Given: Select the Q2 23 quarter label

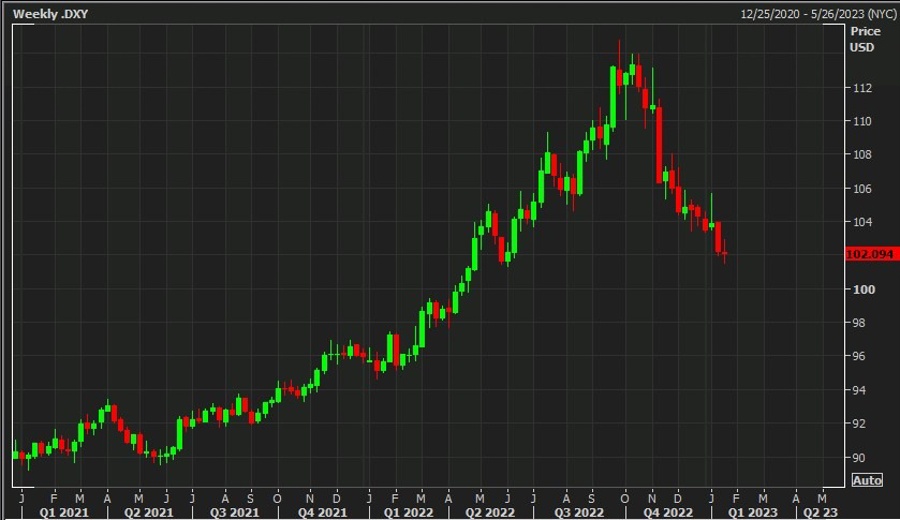Looking at the screenshot, I should click(820, 512).
